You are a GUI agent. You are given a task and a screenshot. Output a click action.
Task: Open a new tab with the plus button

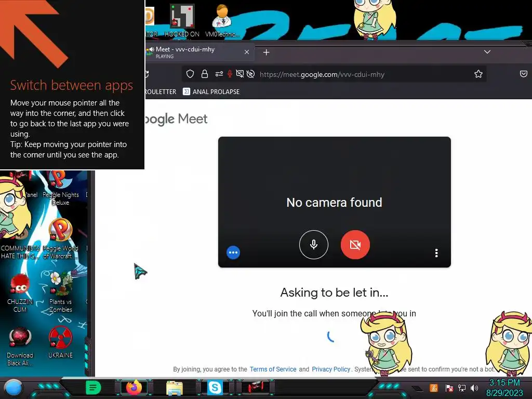(x=267, y=52)
